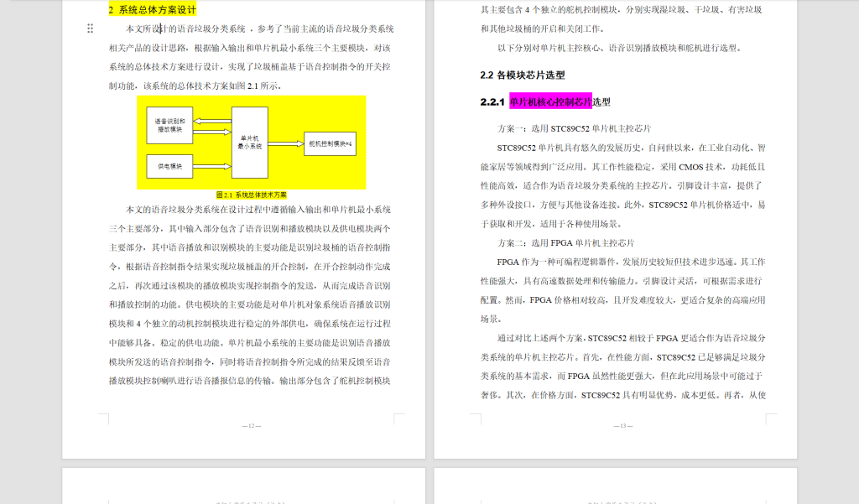Click page number -13- on the right page
Screen dimensions: 859x504
(x=624, y=424)
